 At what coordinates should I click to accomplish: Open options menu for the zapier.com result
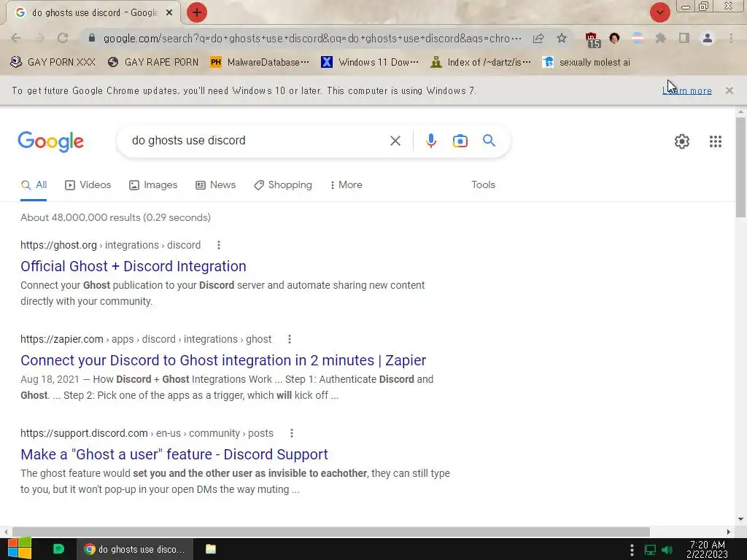point(289,339)
